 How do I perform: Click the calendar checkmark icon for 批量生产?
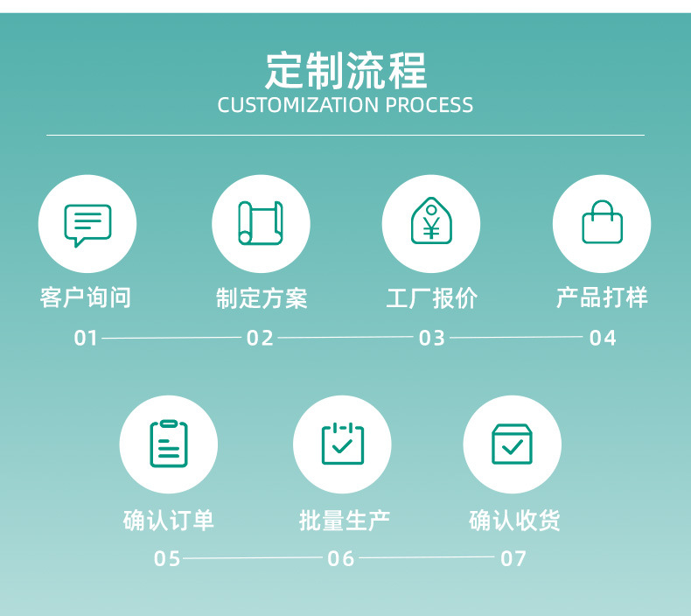342,444
